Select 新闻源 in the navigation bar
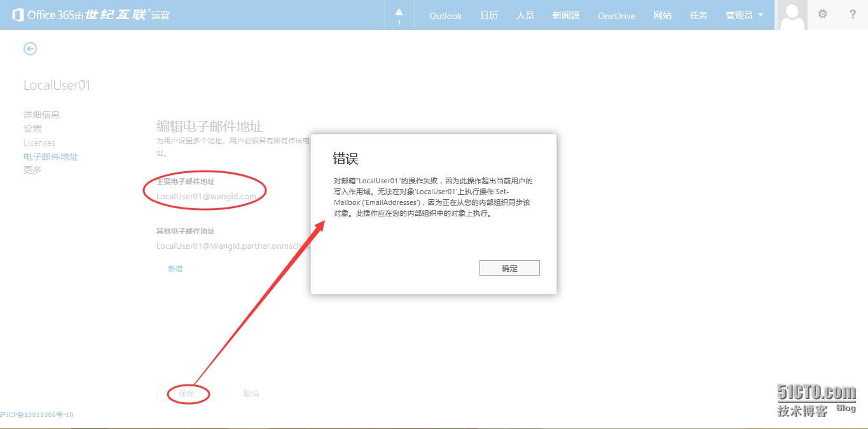868x429 pixels. pyautogui.click(x=565, y=15)
